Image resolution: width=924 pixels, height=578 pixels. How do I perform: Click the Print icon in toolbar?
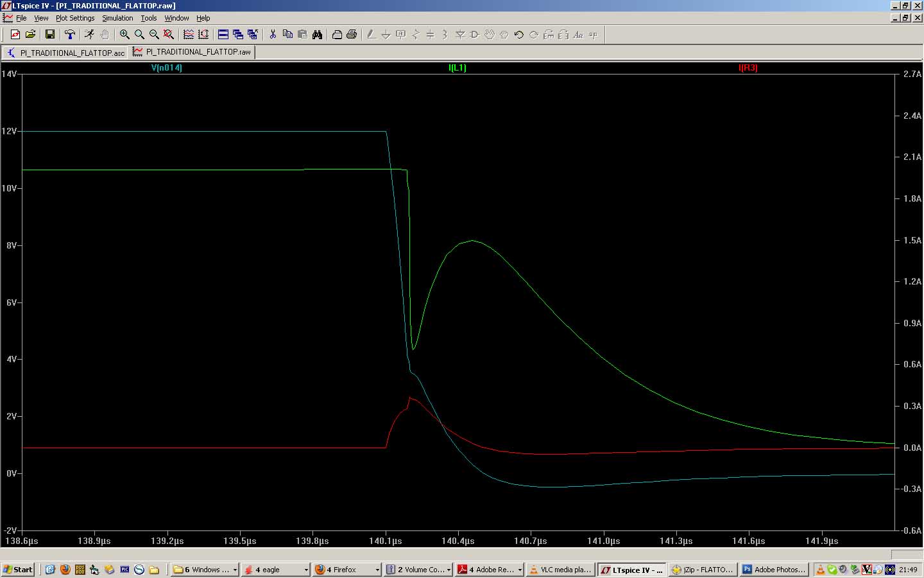pos(352,35)
